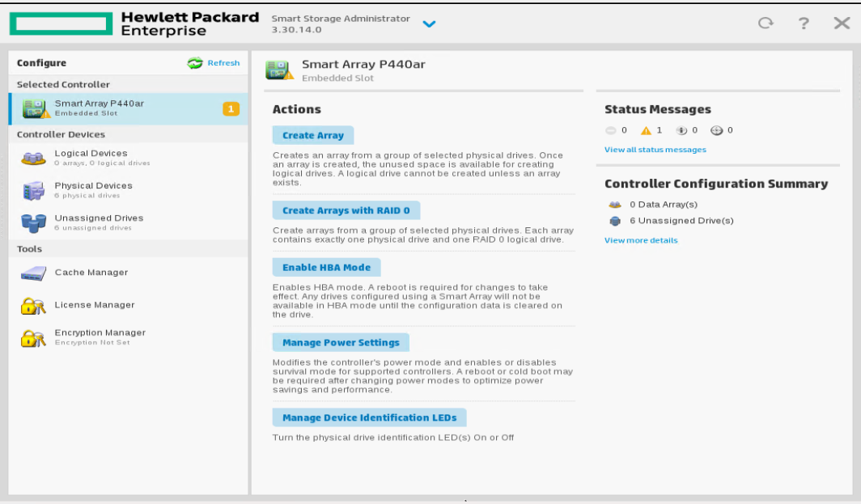
Task: Click the 'Encryption Not Set' status text
Action: click(92, 342)
